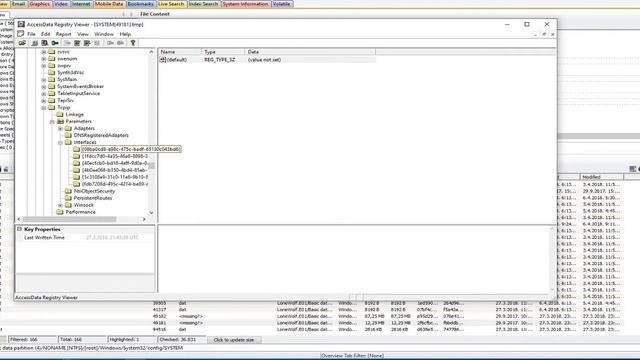The width and height of the screenshot is (640, 360).
Task: Collapse the Parameters tree node
Action: click(x=52, y=122)
